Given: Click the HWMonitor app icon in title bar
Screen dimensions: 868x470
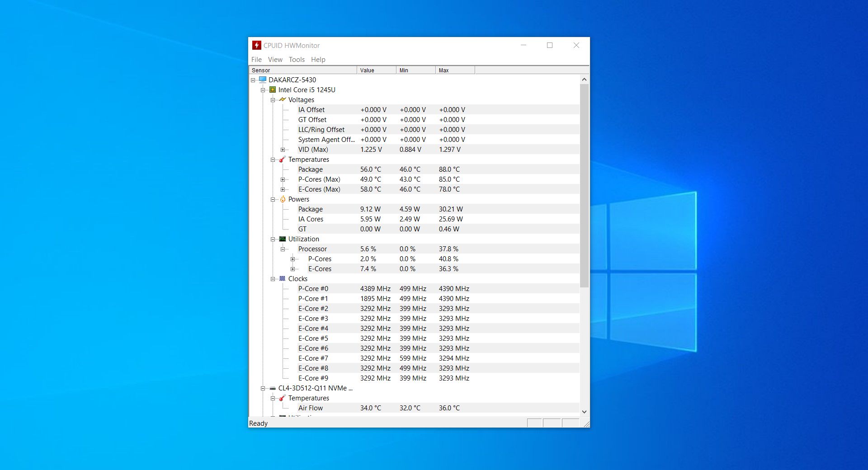Looking at the screenshot, I should [256, 45].
